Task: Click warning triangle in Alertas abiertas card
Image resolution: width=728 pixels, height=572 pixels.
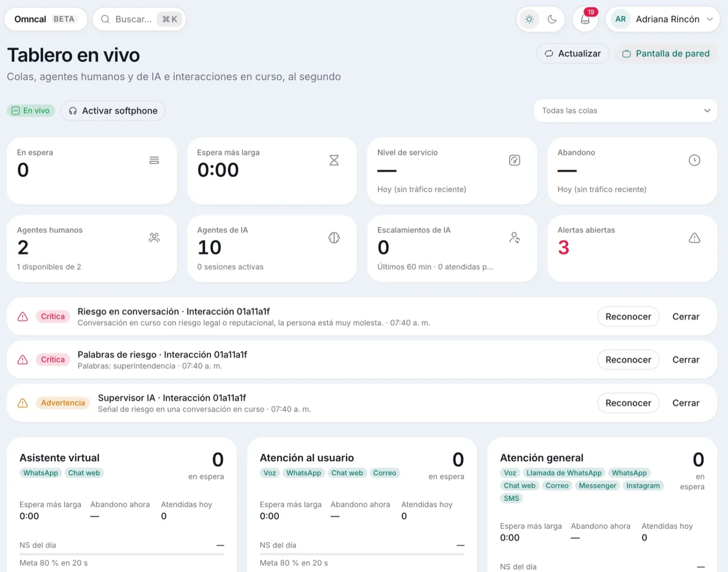Action: (694, 238)
